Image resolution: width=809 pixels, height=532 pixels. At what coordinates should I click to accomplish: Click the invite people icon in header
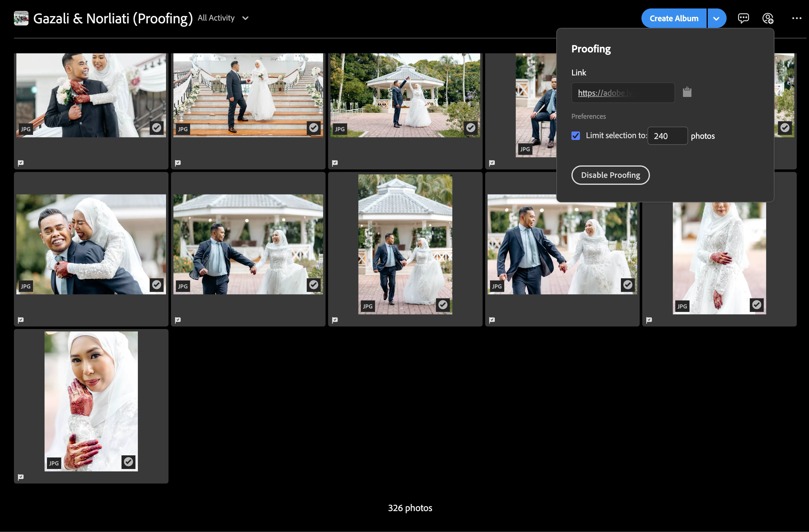pyautogui.click(x=767, y=18)
